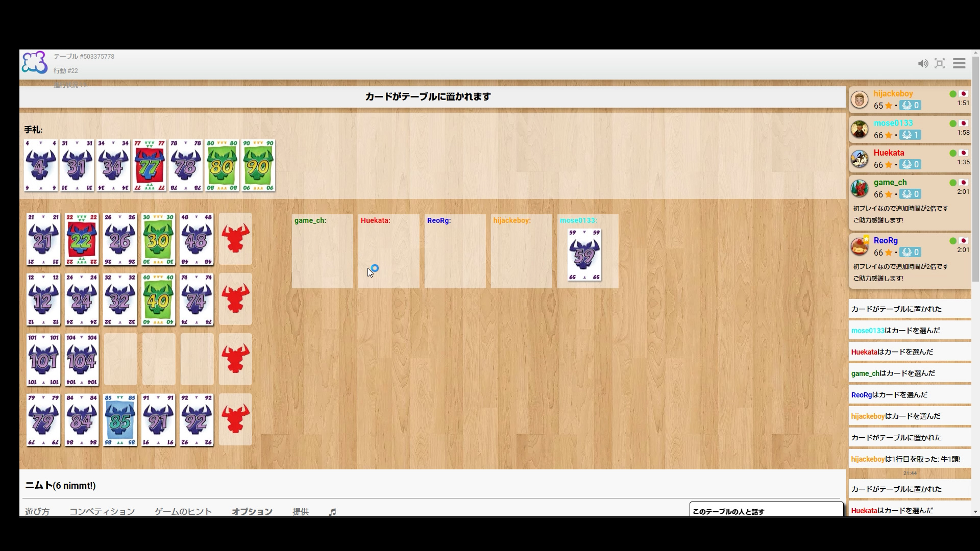The image size is (980, 551).
Task: Switch to the オプション tab
Action: click(x=252, y=511)
